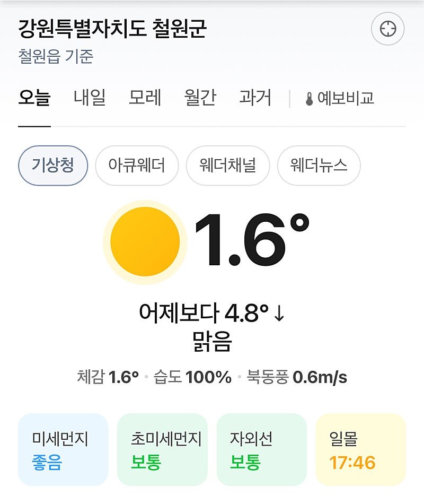The width and height of the screenshot is (424, 504).
Task: Tap the sunny weather sun icon
Action: 145,242
